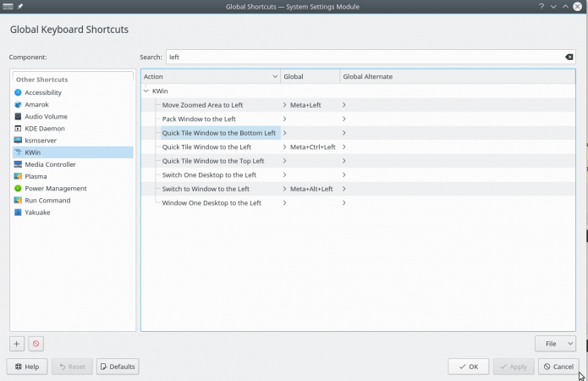The width and height of the screenshot is (588, 381).
Task: Select Quick Tile Window to the Top Left
Action: point(213,161)
